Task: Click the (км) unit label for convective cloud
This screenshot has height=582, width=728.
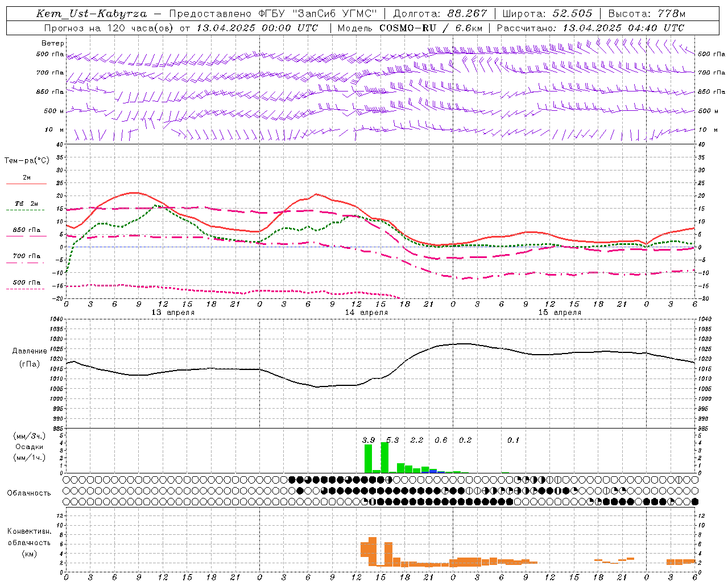Action: click(x=30, y=554)
